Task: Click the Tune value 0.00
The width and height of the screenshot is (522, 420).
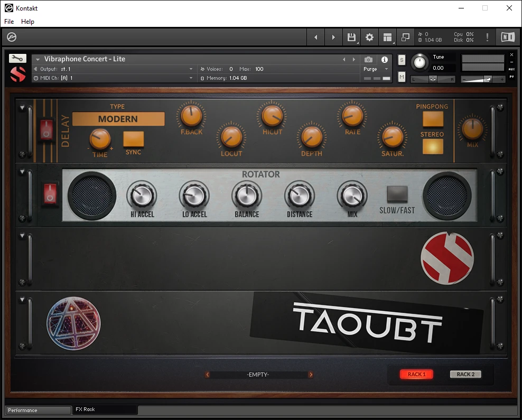Action: tap(438, 68)
